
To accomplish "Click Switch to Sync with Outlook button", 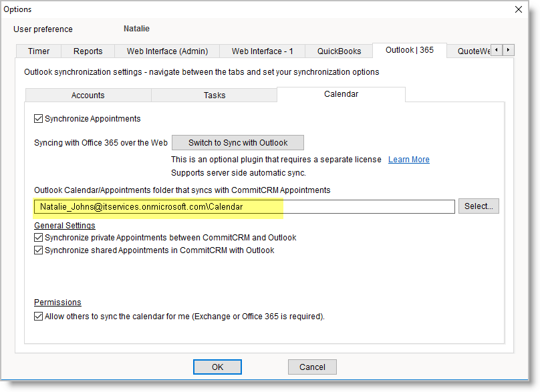I will pos(237,142).
